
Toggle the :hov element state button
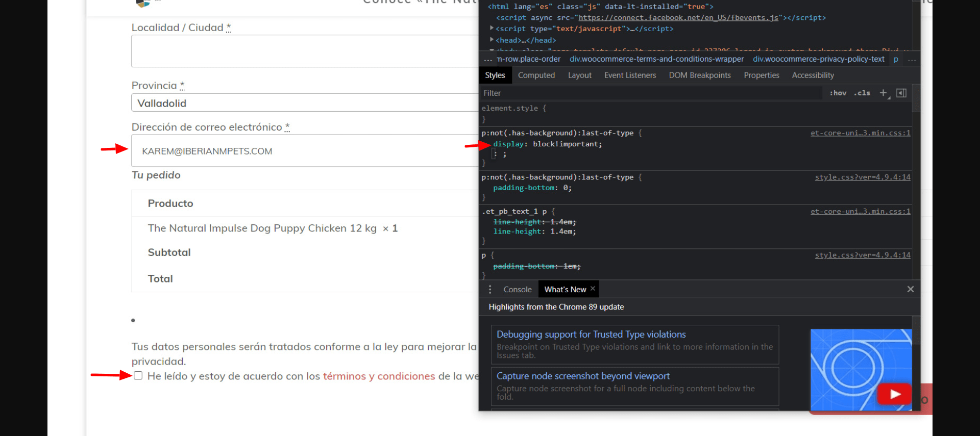[838, 93]
